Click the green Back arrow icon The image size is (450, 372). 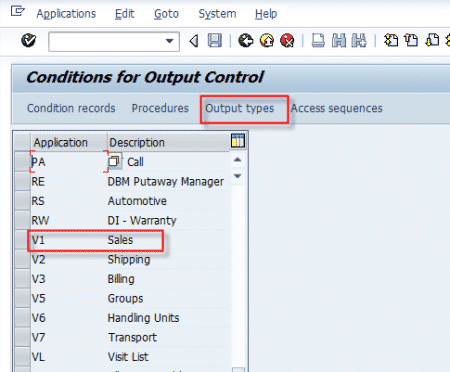click(245, 41)
